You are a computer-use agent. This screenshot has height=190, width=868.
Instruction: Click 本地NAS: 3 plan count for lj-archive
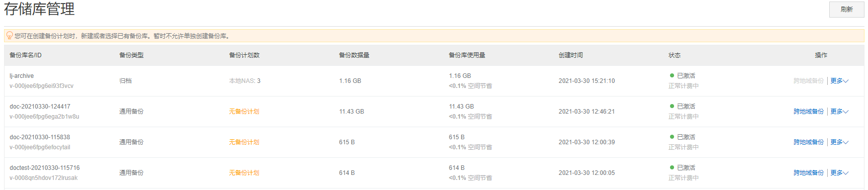245,81
